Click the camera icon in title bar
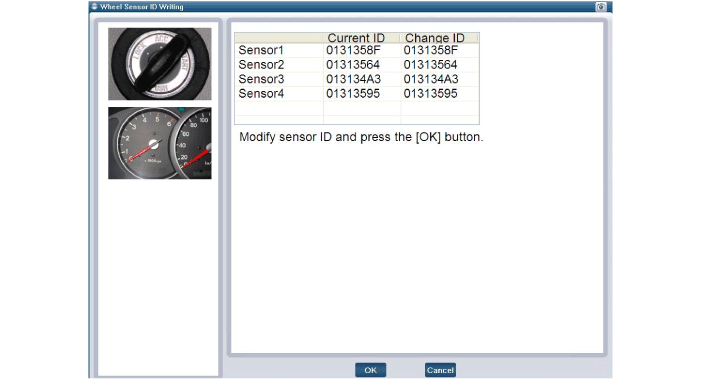Screen dimensions: 701x379 click(x=601, y=7)
